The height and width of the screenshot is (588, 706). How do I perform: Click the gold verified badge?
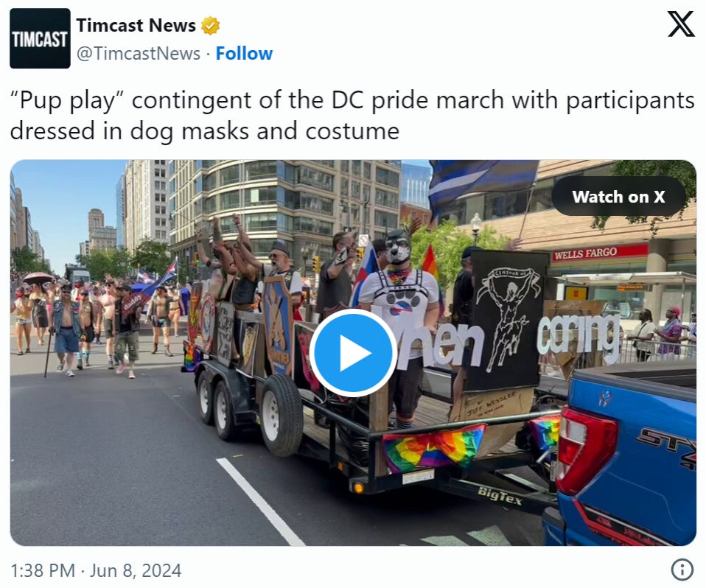pyautogui.click(x=210, y=26)
